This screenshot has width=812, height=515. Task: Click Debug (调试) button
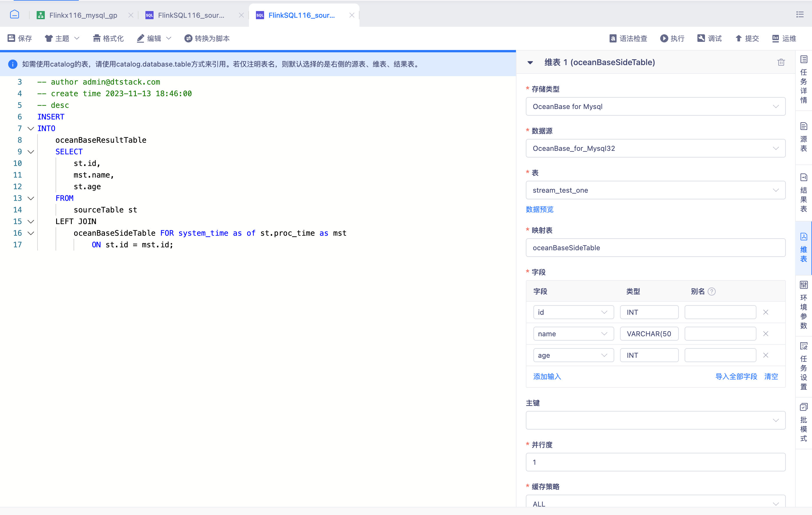coord(710,38)
